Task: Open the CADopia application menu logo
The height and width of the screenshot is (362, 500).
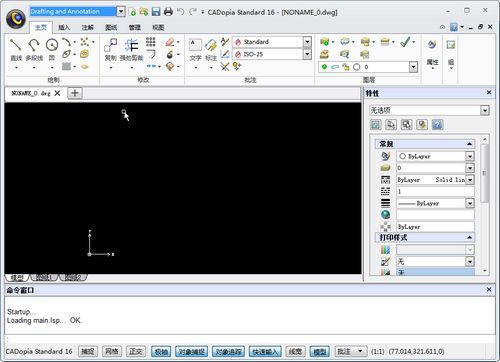Action: 16,19
